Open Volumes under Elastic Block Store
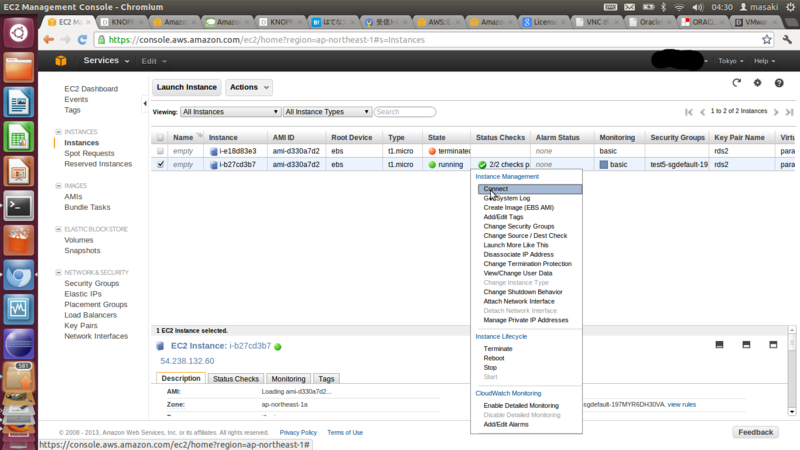Viewport: 800px width, 450px height. coord(79,240)
